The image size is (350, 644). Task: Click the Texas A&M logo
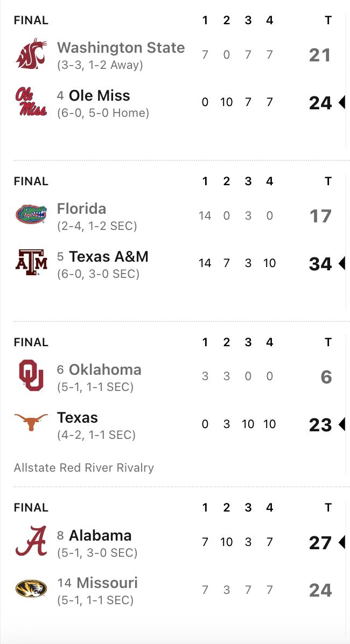tap(31, 263)
